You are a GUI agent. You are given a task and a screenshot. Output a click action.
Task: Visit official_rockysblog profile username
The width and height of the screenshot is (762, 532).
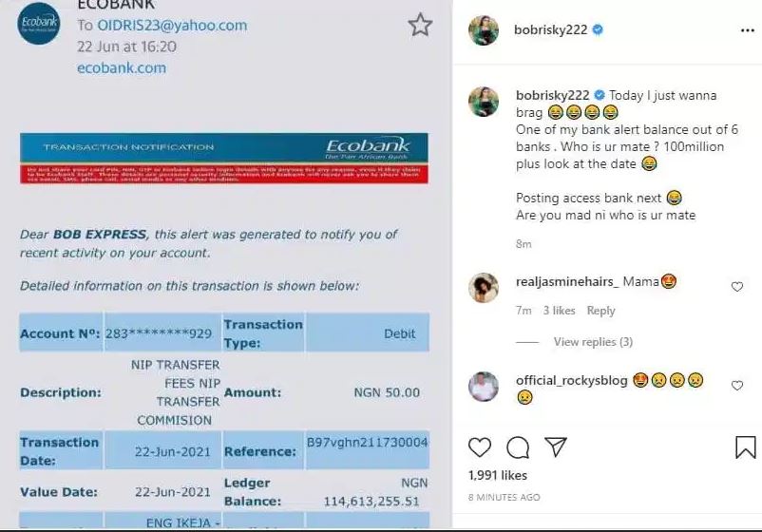[571, 380]
